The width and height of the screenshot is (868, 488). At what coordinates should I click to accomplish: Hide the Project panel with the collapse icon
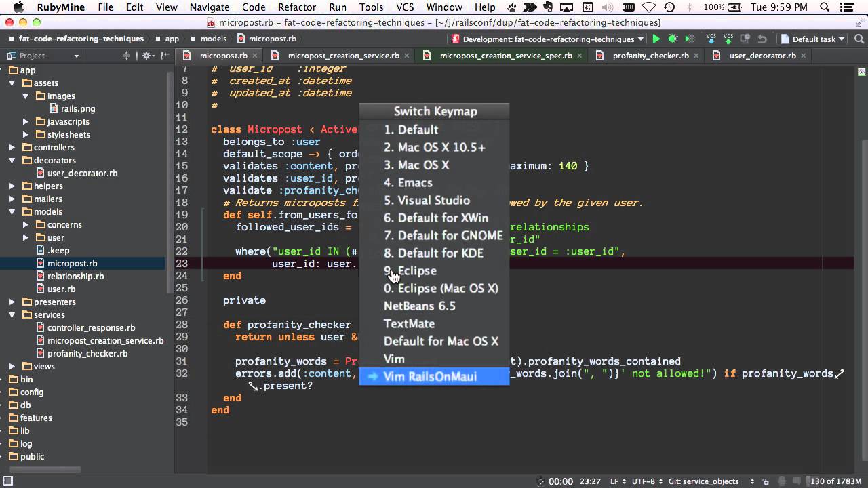165,56
